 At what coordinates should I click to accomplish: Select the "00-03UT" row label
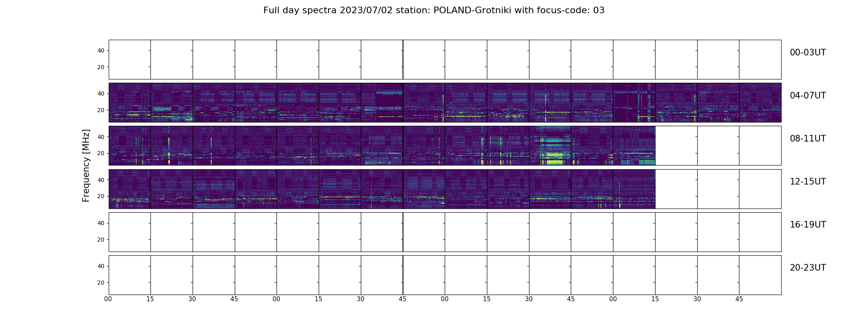click(x=808, y=53)
